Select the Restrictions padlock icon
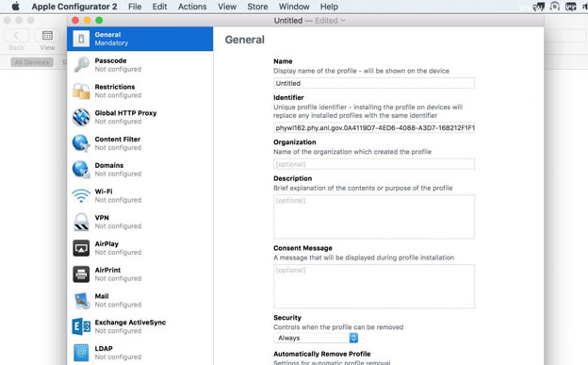The height and width of the screenshot is (365, 588). point(81,91)
